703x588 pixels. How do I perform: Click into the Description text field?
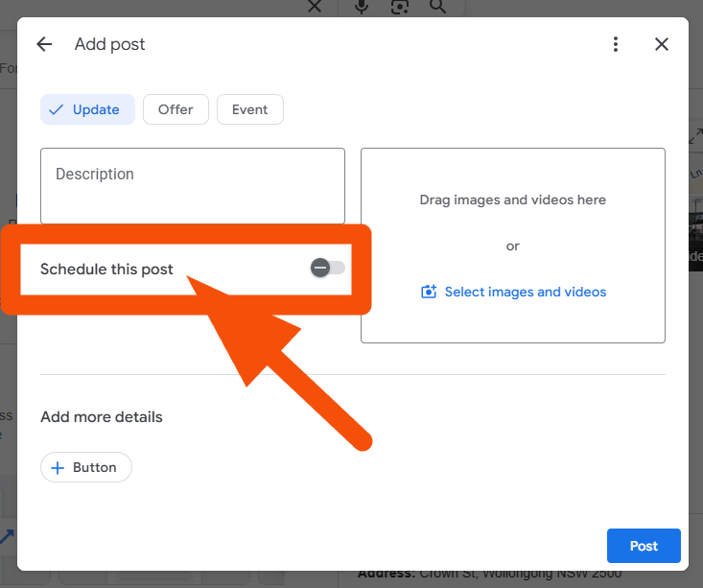pyautogui.click(x=192, y=185)
